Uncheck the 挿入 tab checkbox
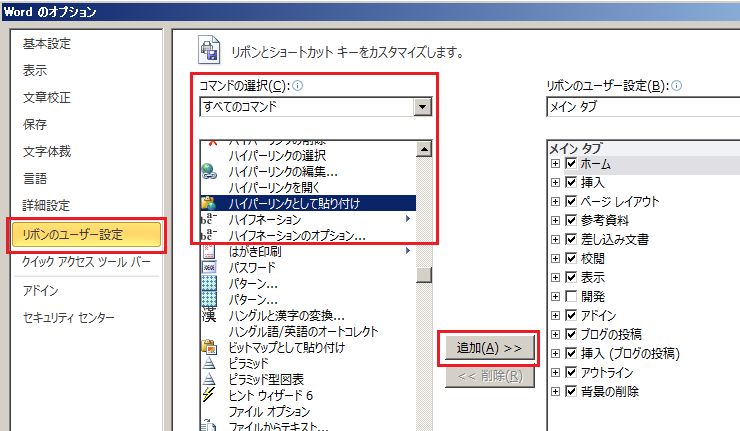This screenshot has height=431, width=740. click(571, 182)
